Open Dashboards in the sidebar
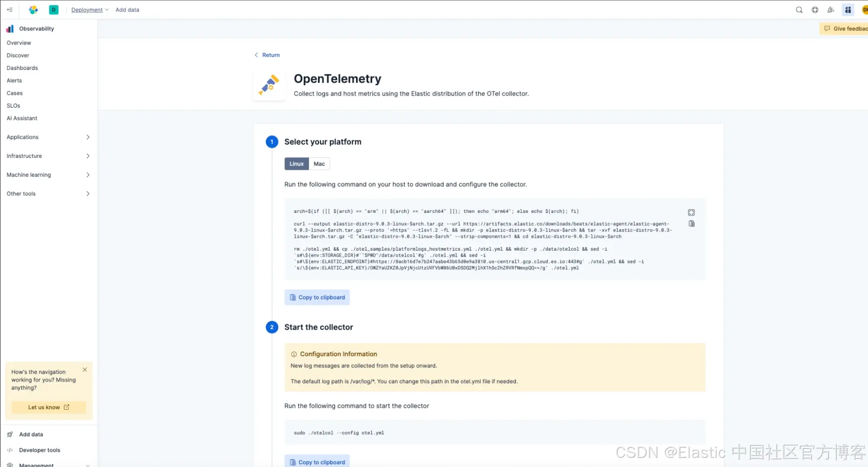The width and height of the screenshot is (868, 467). pos(22,68)
